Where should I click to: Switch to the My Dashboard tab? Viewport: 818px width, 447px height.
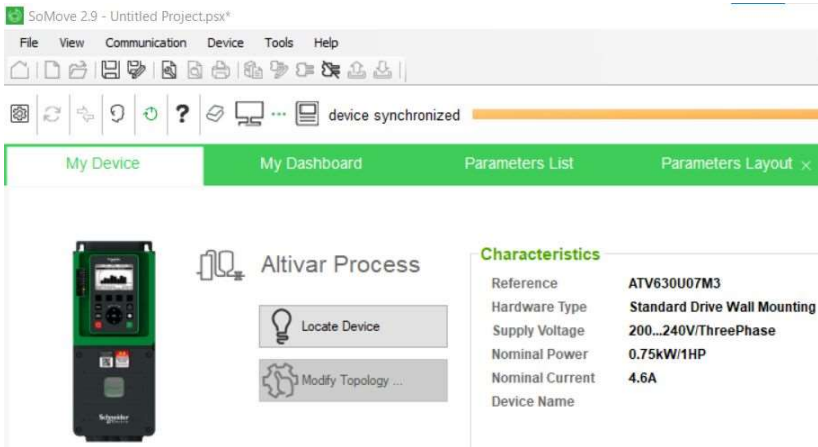pos(311,164)
